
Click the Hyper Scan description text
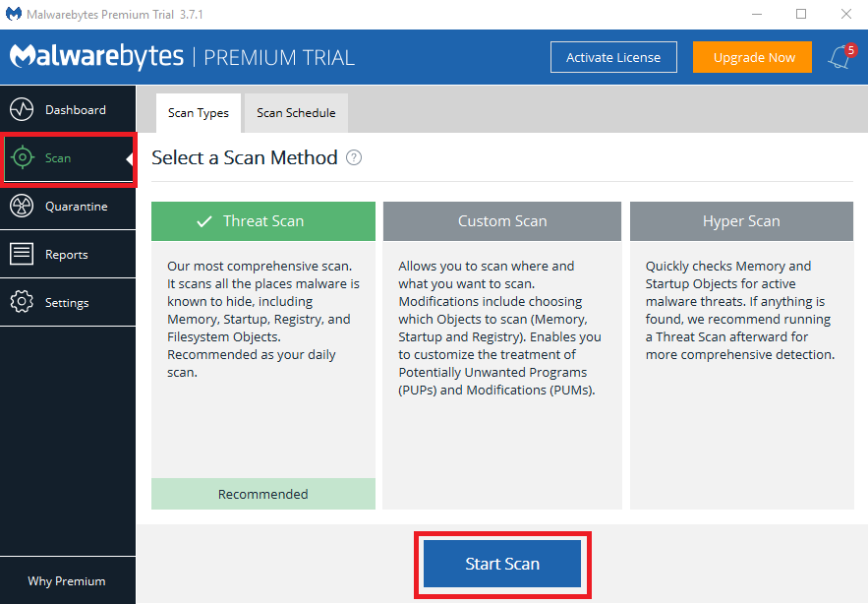pyautogui.click(x=739, y=310)
